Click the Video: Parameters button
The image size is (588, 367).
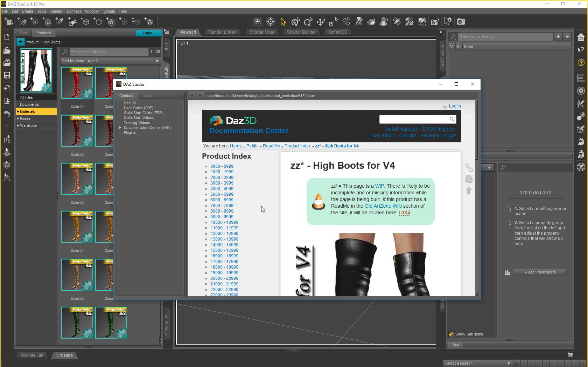[x=540, y=272]
